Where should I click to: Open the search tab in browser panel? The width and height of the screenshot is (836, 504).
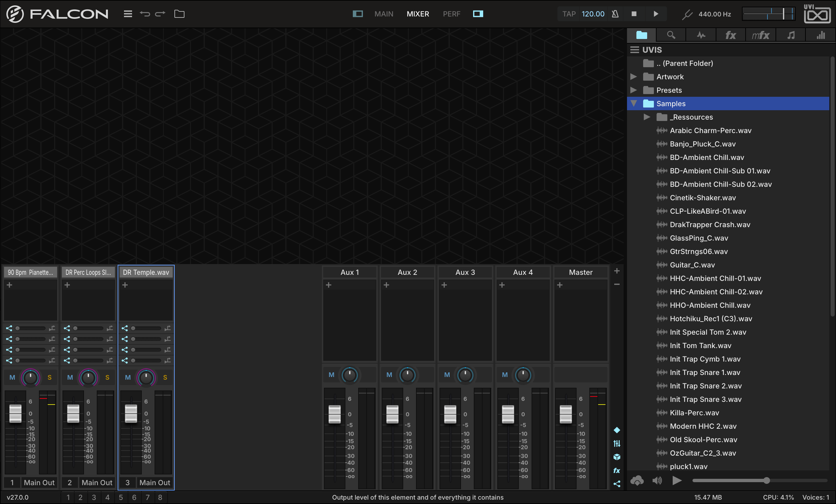tap(671, 35)
